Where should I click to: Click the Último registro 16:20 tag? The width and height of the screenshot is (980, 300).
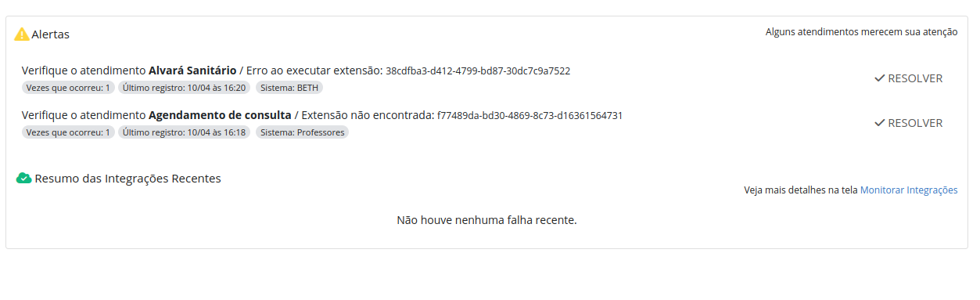point(185,88)
